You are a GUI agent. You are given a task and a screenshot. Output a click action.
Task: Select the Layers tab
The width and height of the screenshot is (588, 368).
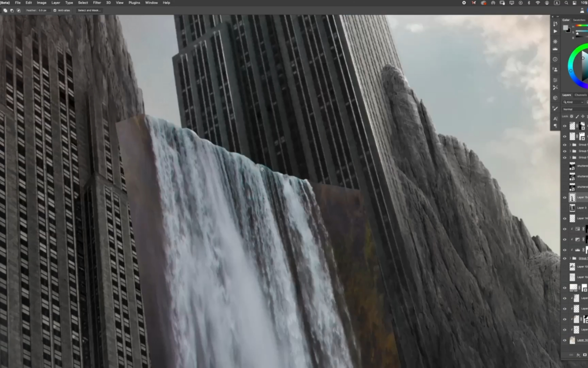(566, 95)
